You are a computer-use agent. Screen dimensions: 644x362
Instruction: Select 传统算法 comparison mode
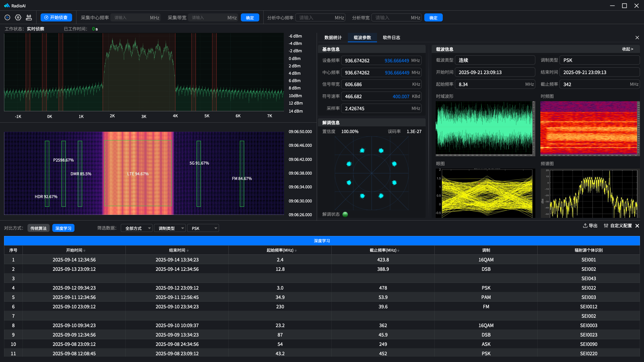tap(39, 228)
